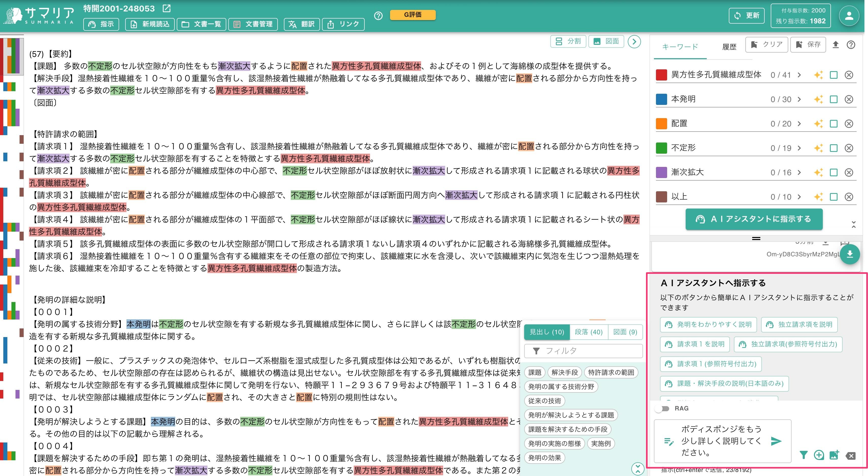Send the instruction with paper plane icon
The height and width of the screenshot is (476, 868).
pyautogui.click(x=776, y=441)
